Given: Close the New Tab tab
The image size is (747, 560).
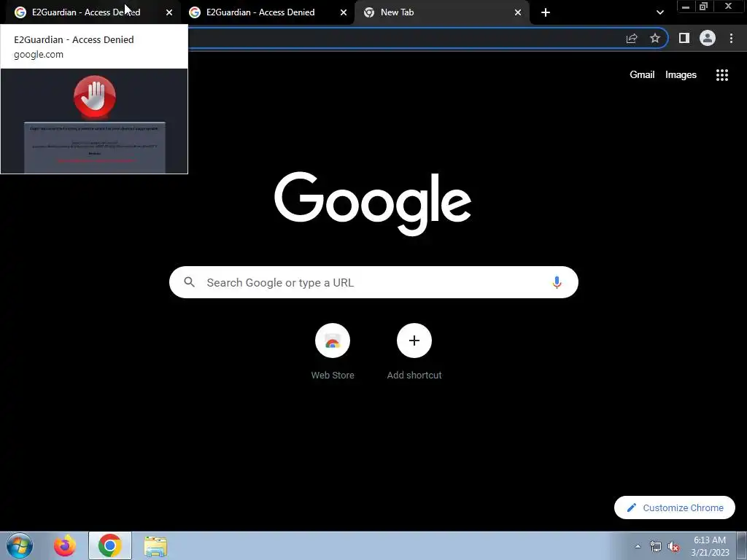Looking at the screenshot, I should pos(518,13).
